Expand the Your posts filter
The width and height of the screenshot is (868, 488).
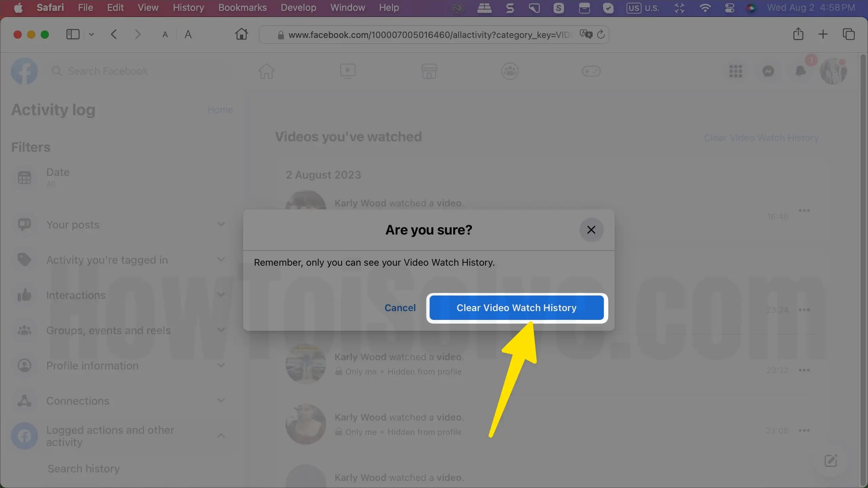pos(221,224)
